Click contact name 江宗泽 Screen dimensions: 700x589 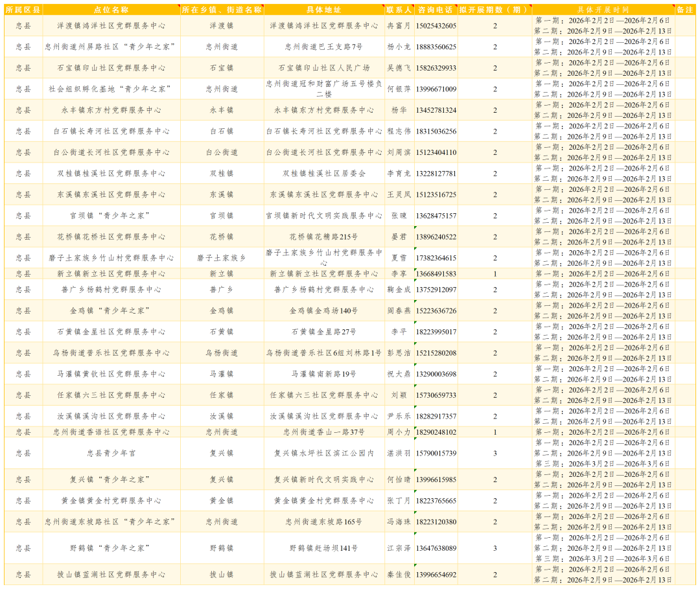[399, 548]
